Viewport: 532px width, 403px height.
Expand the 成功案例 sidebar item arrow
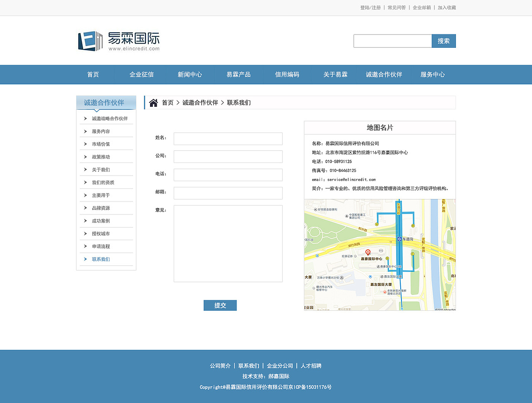[x=84, y=221]
